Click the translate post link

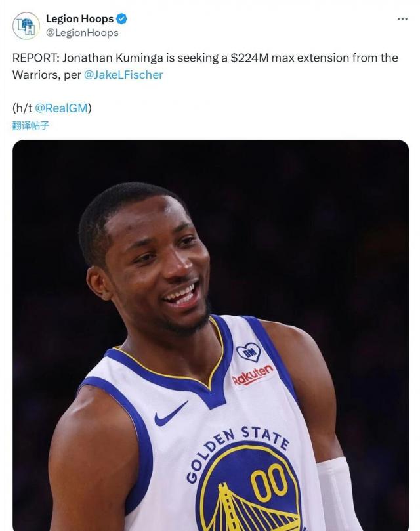pos(31,125)
